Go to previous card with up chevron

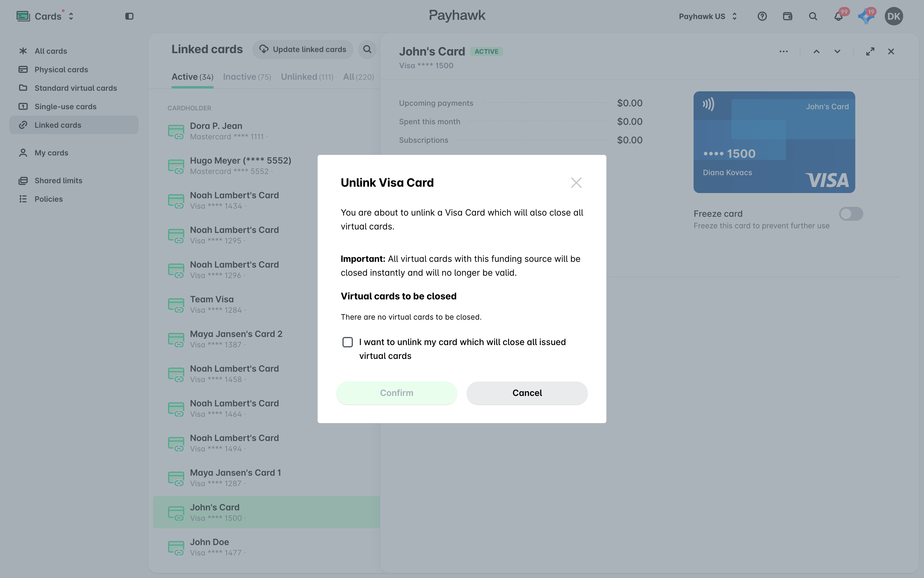point(816,52)
